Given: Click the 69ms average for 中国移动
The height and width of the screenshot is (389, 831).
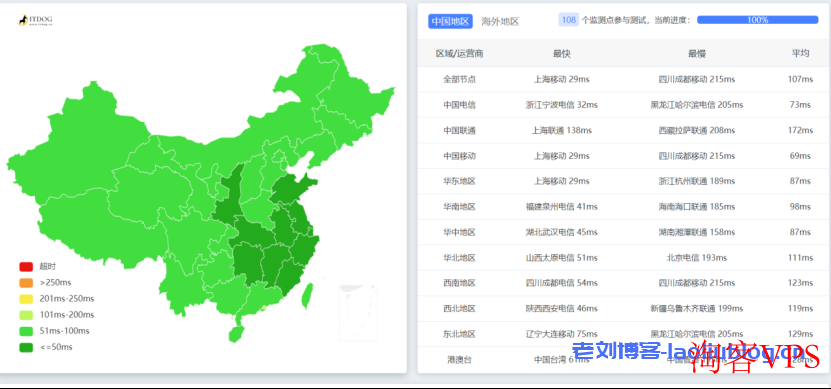Looking at the screenshot, I should (x=800, y=156).
